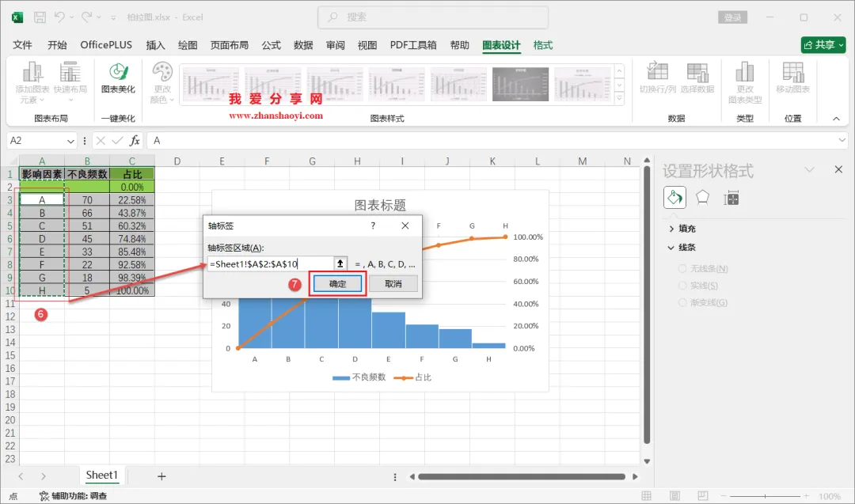Select the first chart style thumbnail
Image resolution: width=855 pixels, height=504 pixels.
(x=211, y=84)
